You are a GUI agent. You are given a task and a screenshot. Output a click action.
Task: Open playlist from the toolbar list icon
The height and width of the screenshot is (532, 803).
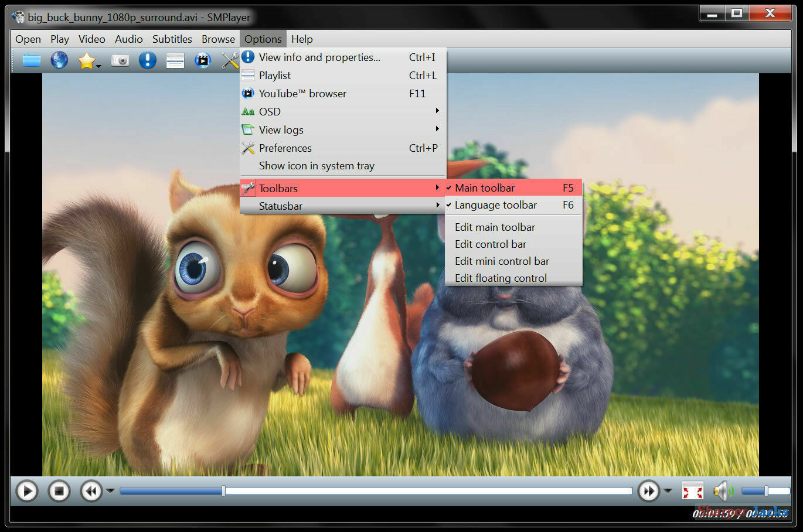coord(175,60)
